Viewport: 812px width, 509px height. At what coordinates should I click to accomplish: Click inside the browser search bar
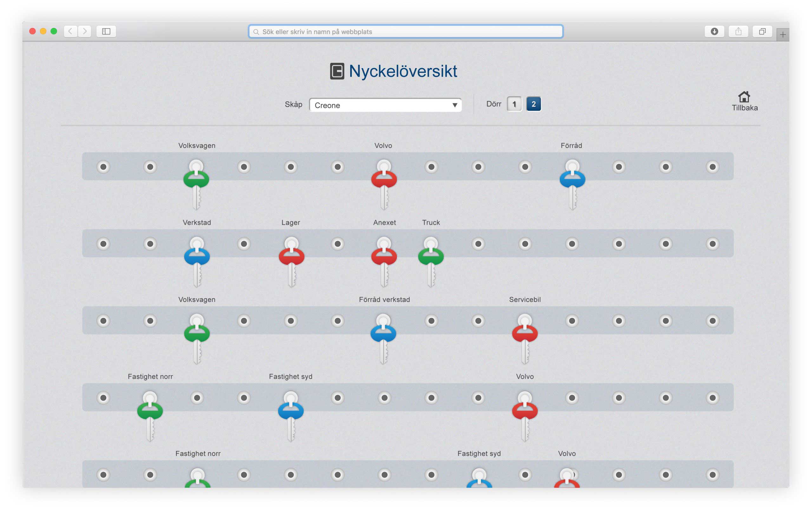[x=404, y=31]
